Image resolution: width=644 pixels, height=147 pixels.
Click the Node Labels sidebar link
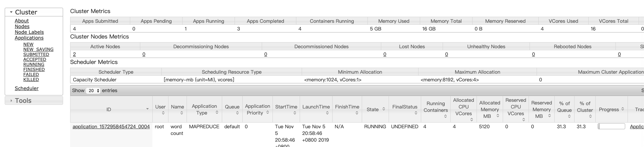[29, 32]
